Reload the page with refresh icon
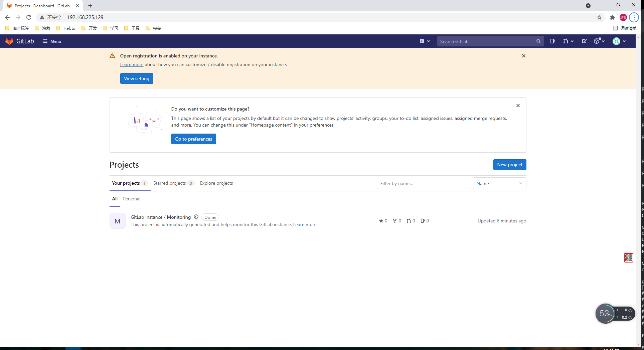The width and height of the screenshot is (644, 350). pos(29,17)
